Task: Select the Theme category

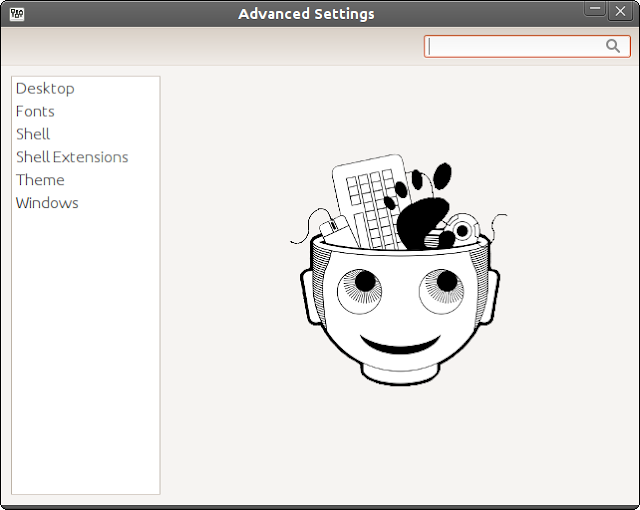Action: pos(86,180)
